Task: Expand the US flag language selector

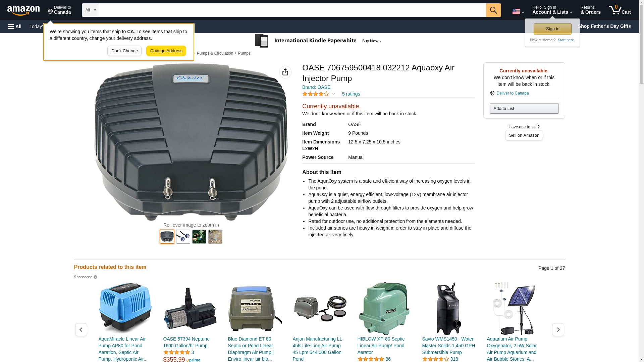Action: (x=518, y=12)
